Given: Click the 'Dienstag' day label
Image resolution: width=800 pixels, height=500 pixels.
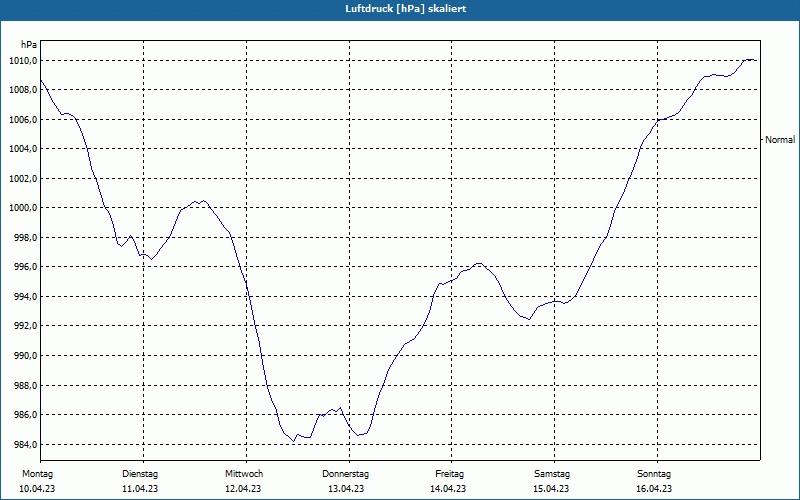Looking at the screenshot, I should point(140,474).
